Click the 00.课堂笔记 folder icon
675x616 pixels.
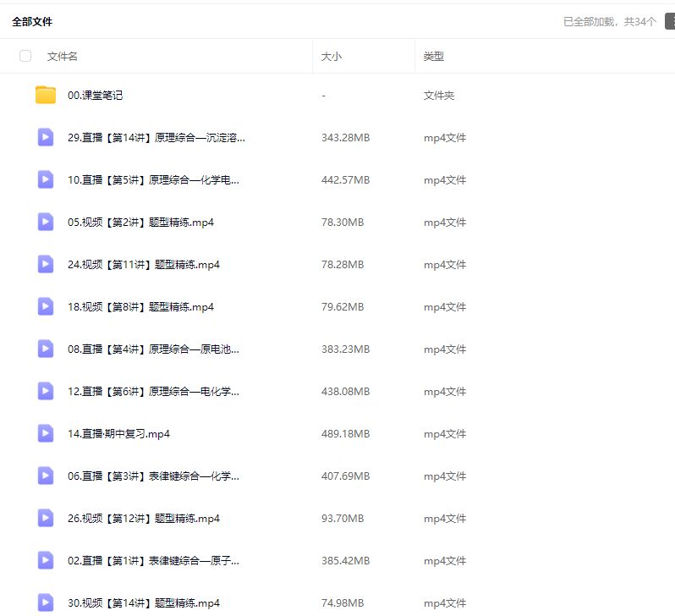46,95
